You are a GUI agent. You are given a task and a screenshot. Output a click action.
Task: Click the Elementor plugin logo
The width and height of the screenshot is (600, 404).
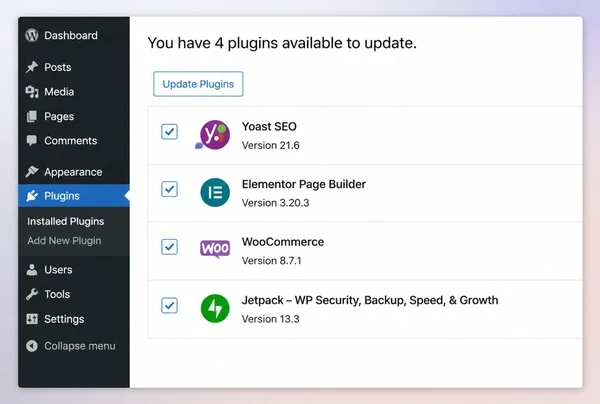pyautogui.click(x=215, y=192)
